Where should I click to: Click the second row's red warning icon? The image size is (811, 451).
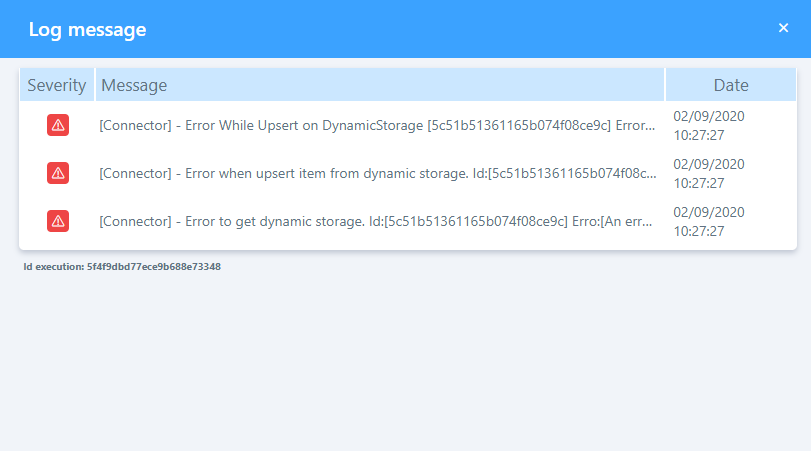click(x=58, y=173)
